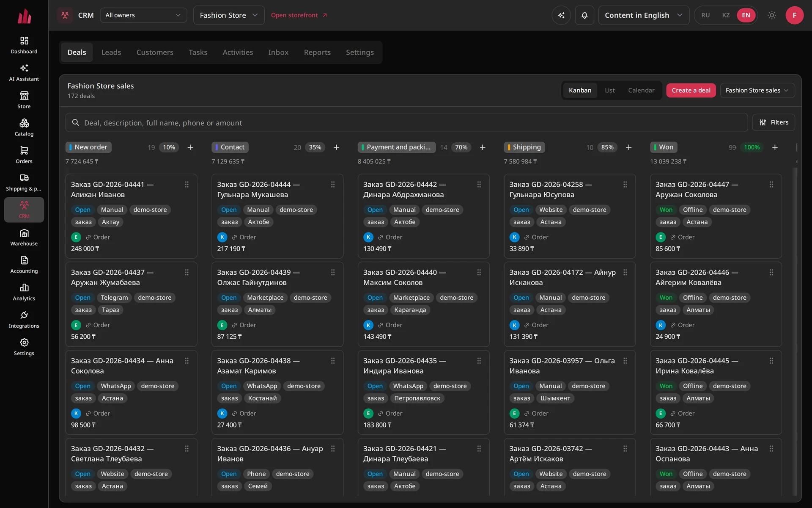Screen dimensions: 812x508
Task: Switch to List view
Action: [x=609, y=90]
